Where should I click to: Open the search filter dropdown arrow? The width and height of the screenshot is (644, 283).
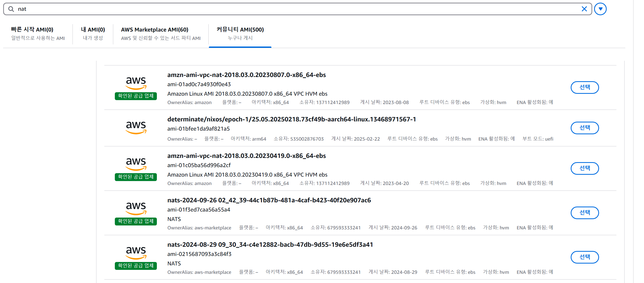(600, 9)
